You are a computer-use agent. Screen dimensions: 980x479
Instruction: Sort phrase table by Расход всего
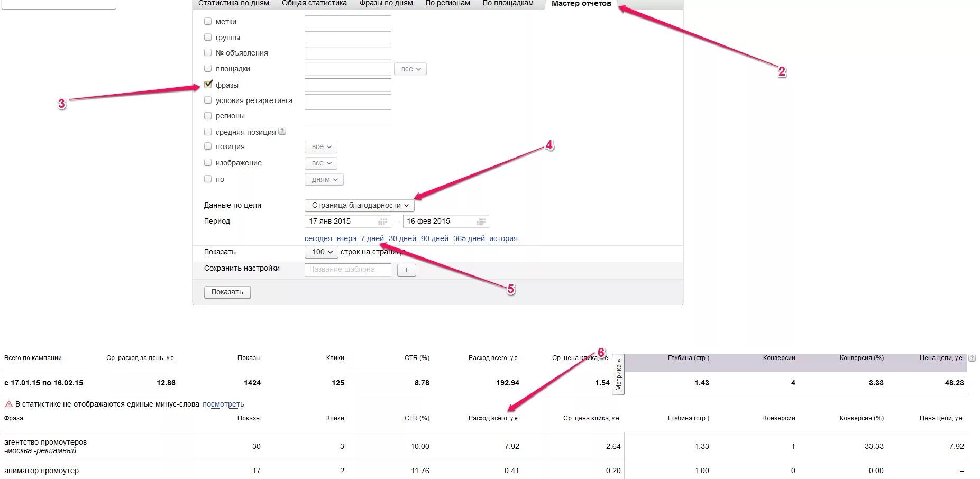tap(494, 418)
